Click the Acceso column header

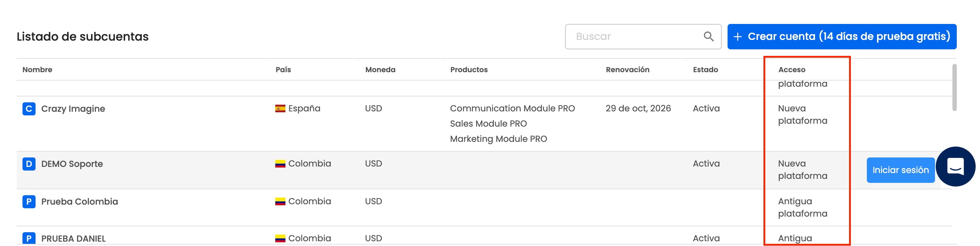tap(792, 70)
